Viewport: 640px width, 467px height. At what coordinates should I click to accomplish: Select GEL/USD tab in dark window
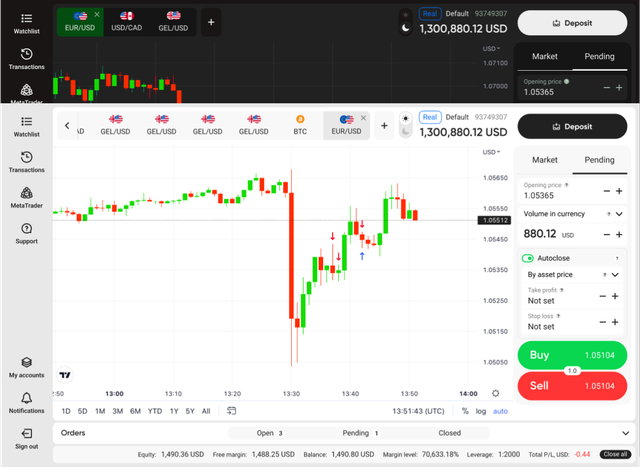[x=173, y=22]
